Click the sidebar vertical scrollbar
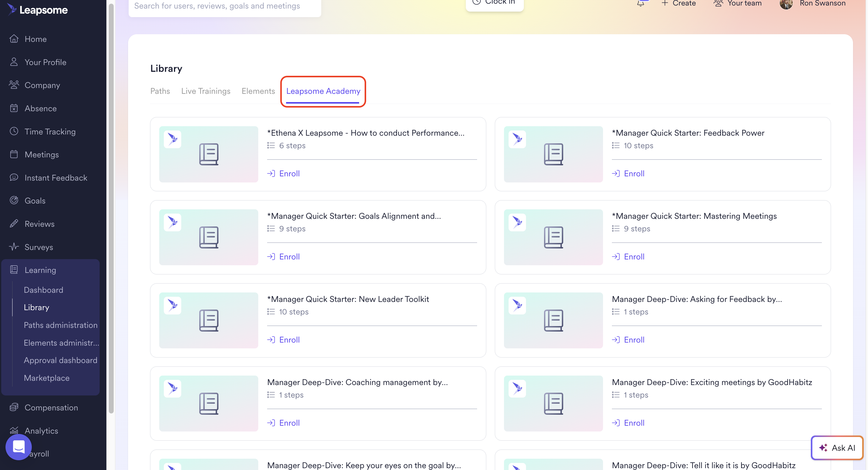Viewport: 868px width, 470px height. [111, 208]
